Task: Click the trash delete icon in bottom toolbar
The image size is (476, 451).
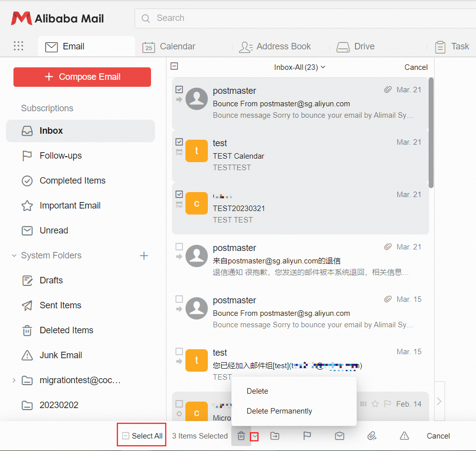Action: coord(241,436)
